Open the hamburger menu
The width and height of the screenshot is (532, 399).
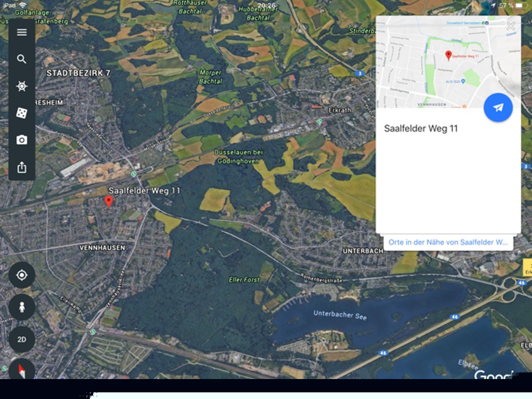tap(22, 32)
